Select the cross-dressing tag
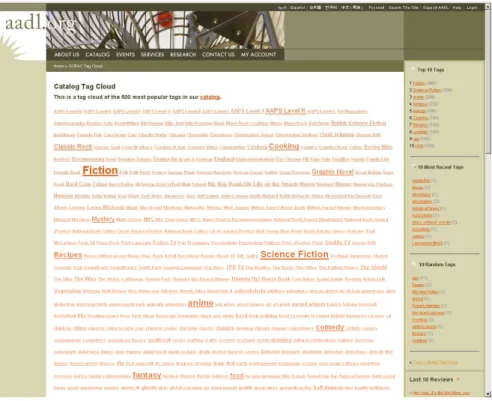Screen dimensions: 492x401 pos(274,340)
